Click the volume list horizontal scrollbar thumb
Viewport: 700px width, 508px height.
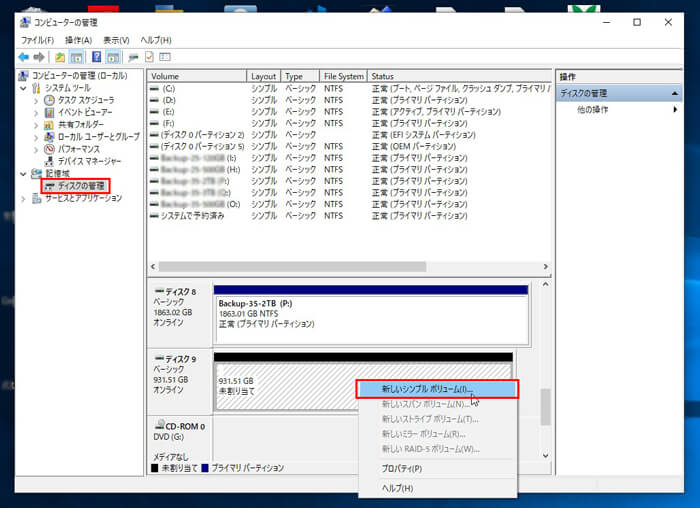292,266
